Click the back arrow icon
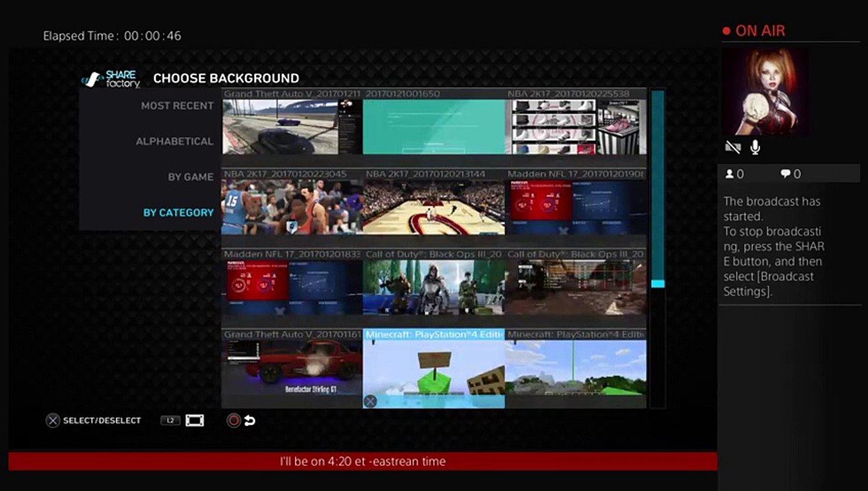The image size is (868, 491). pyautogui.click(x=250, y=421)
